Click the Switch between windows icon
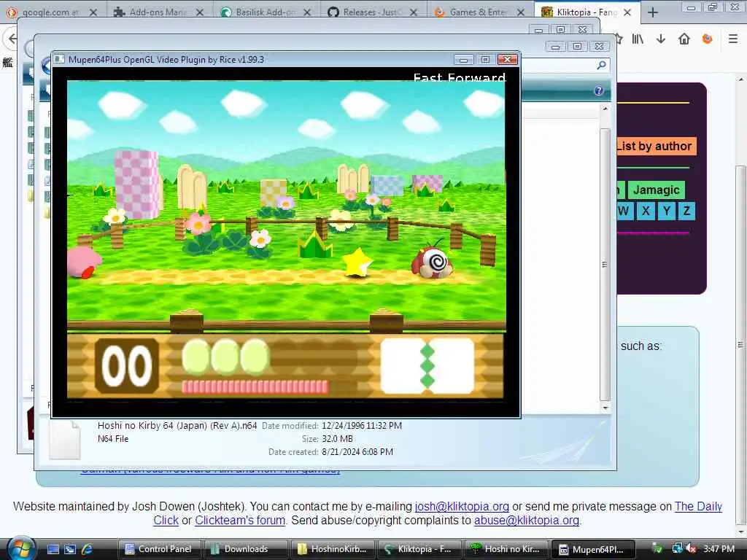The image size is (747, 560). pos(70,549)
